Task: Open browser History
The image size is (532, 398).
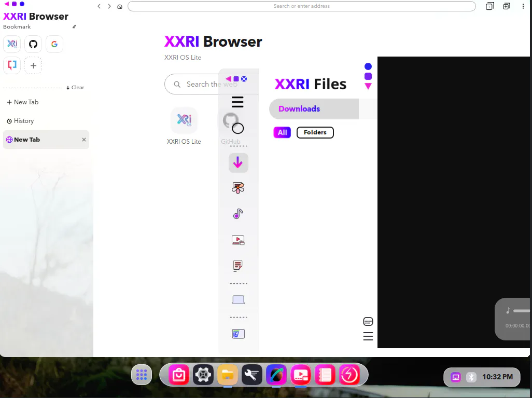Action: click(20, 121)
